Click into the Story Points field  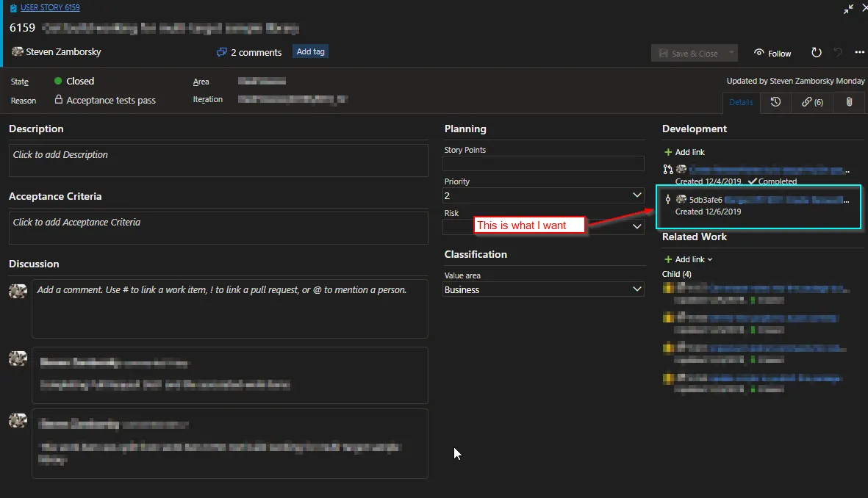tap(544, 164)
